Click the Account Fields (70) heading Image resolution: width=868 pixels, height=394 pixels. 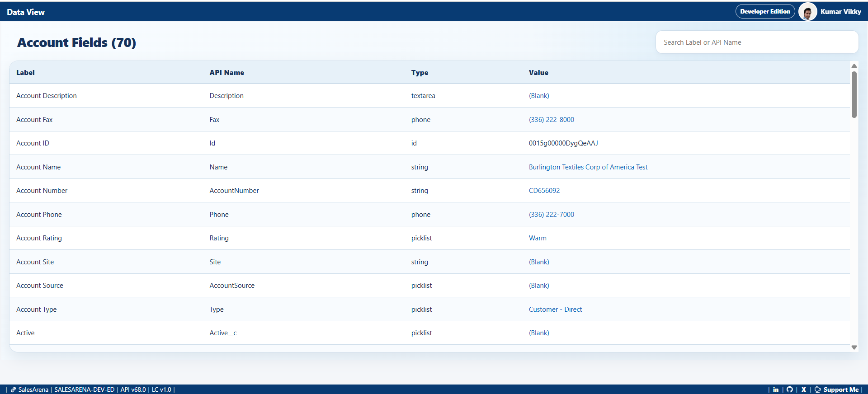click(76, 42)
